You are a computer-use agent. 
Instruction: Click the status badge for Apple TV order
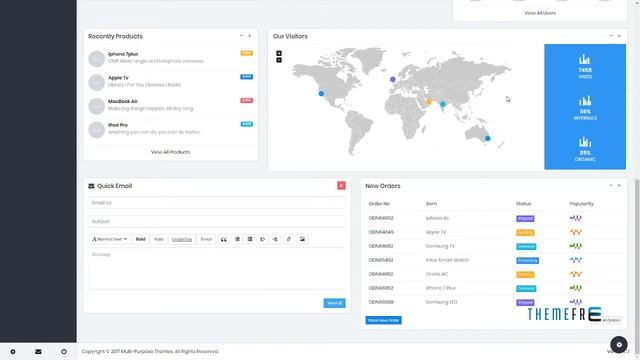tap(525, 233)
